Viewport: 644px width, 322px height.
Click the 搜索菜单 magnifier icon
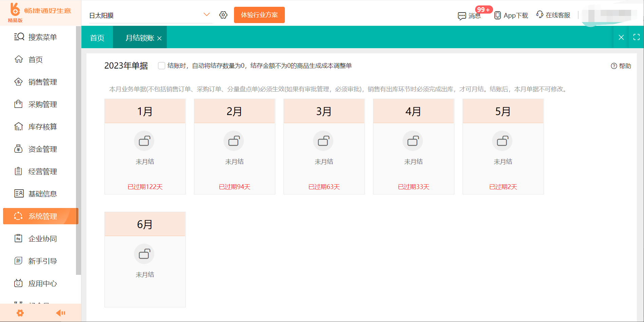pyautogui.click(x=19, y=37)
